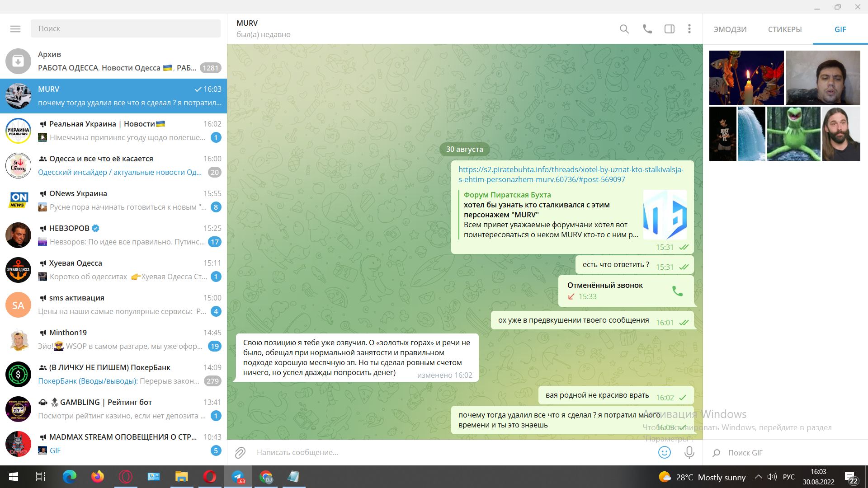Open the Archive folder icon
The height and width of the screenshot is (488, 868).
(x=18, y=61)
